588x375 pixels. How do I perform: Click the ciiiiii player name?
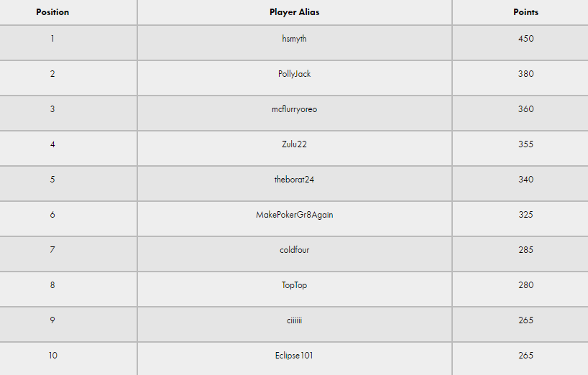[295, 320]
